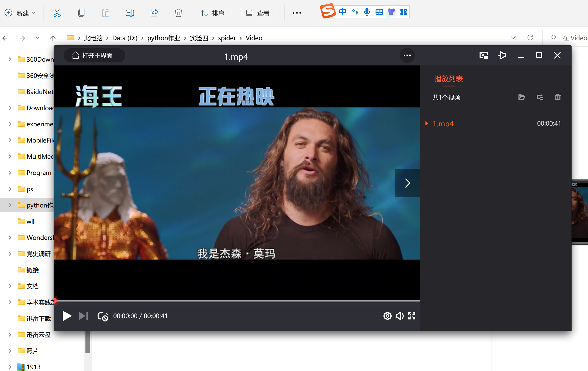This screenshot has height=371, width=588.
Task: Click the Copy icon in Explorer toolbar
Action: coord(81,13)
